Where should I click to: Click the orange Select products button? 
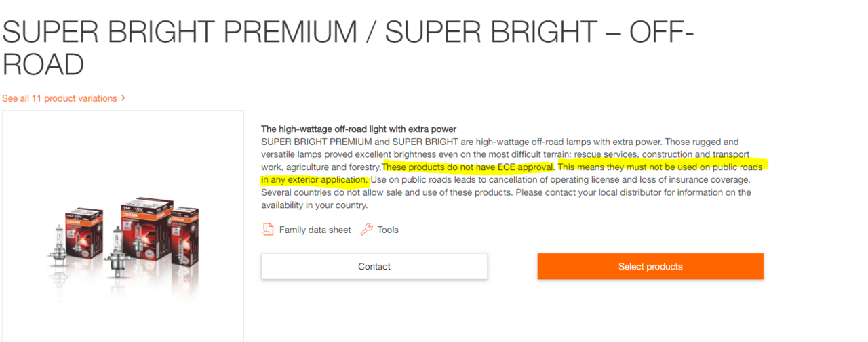[x=650, y=266]
